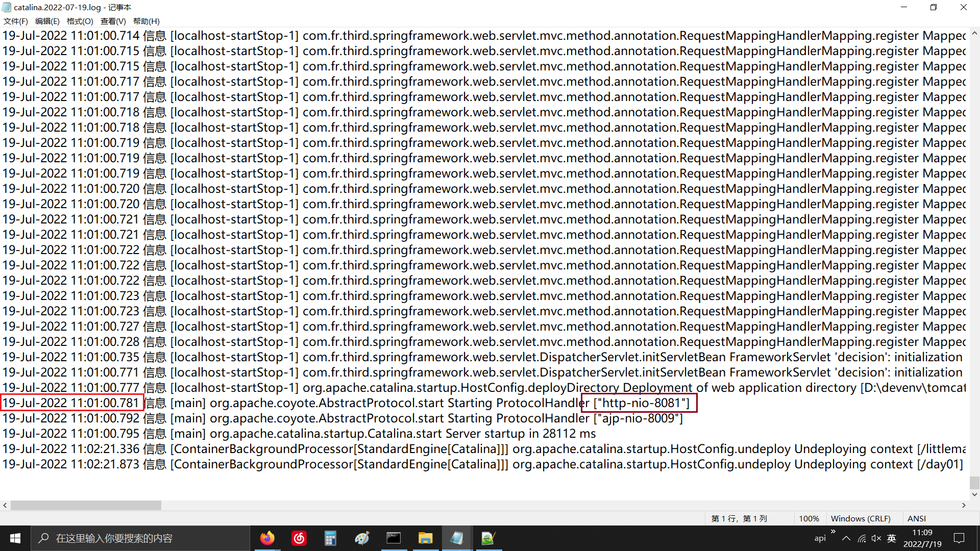Open the 文件(F) menu

15,21
